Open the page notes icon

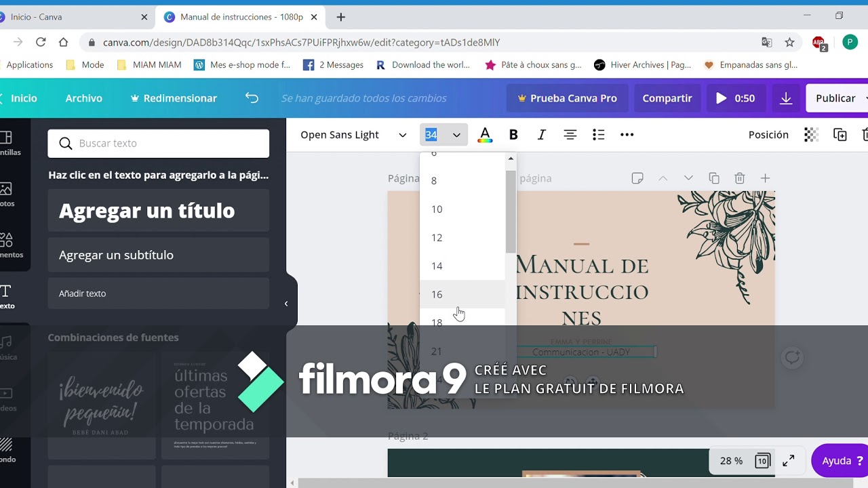tap(637, 178)
